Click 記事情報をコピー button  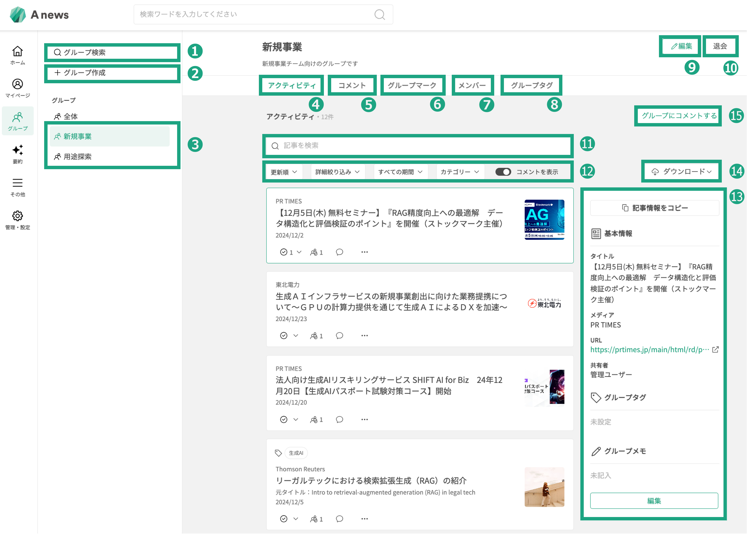[654, 208]
